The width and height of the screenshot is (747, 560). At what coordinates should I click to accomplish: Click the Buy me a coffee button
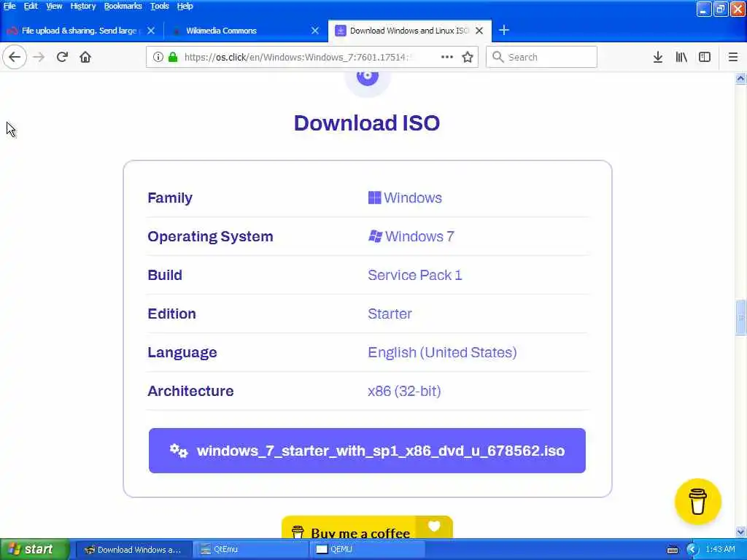367,528
